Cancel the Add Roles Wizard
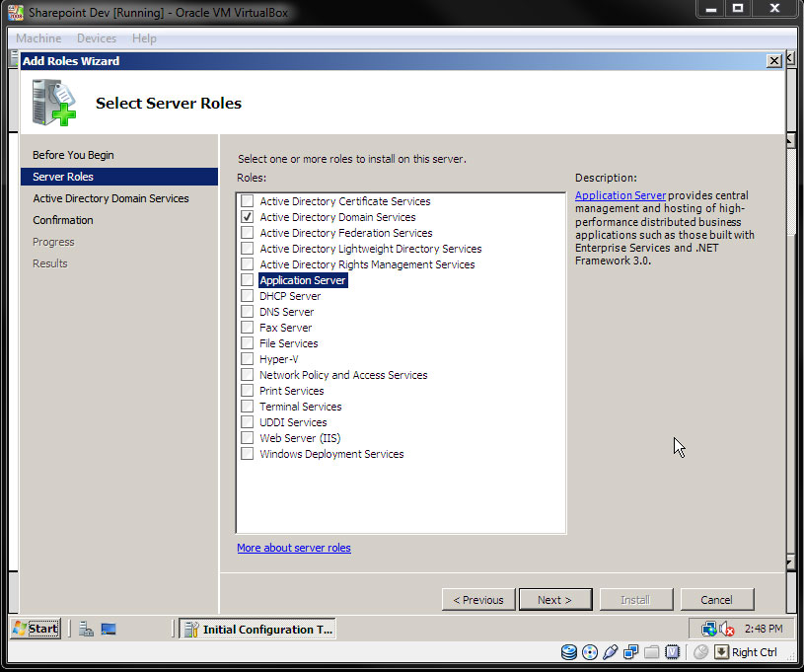Viewport: 804px width, 672px height. (717, 600)
